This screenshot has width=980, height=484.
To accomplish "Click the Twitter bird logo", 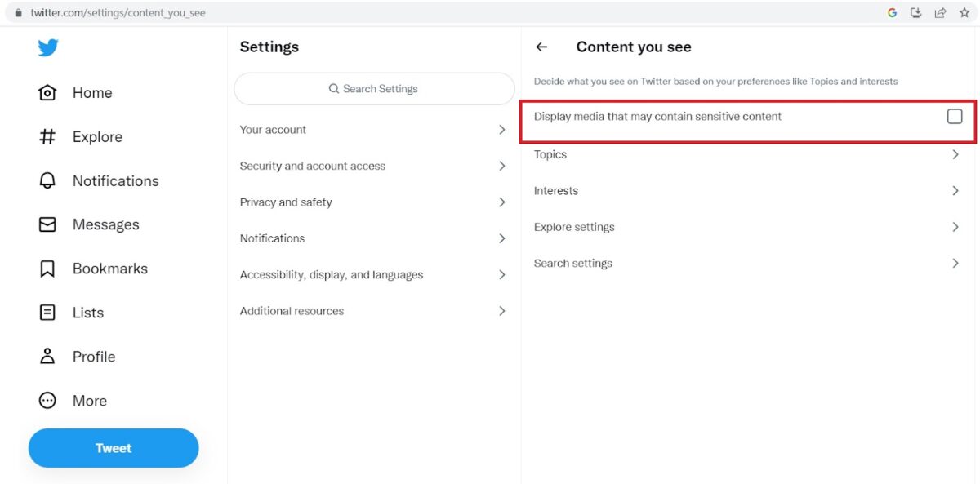I will [48, 48].
